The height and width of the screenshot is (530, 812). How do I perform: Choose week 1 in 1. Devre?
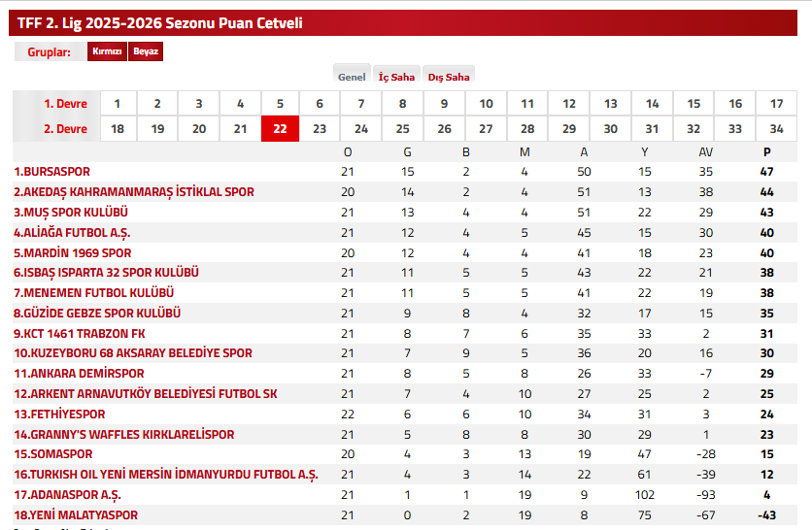pyautogui.click(x=118, y=104)
